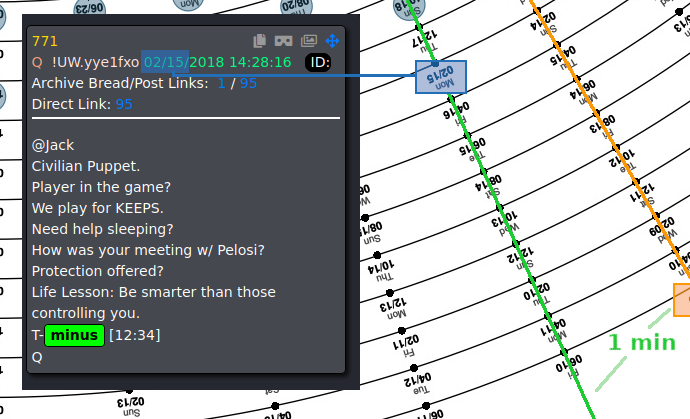Click 'We play for KEEPS.' line
Viewport: 690px width, 419px height.
[x=97, y=208]
